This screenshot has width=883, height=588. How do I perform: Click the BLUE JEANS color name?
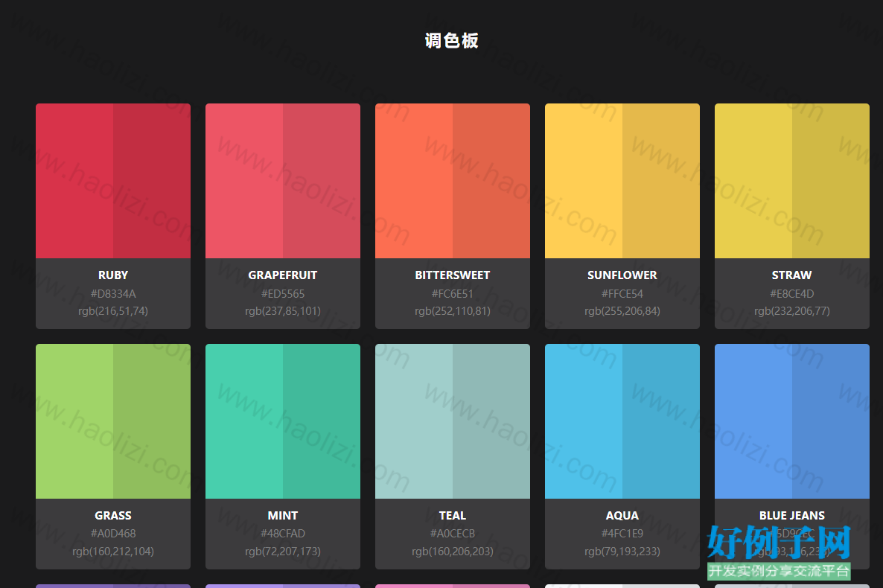click(x=791, y=515)
